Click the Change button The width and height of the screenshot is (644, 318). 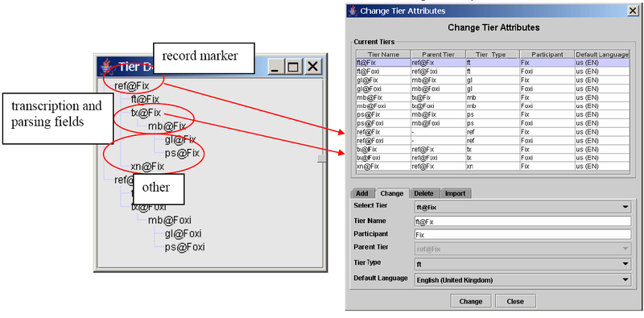pyautogui.click(x=471, y=301)
